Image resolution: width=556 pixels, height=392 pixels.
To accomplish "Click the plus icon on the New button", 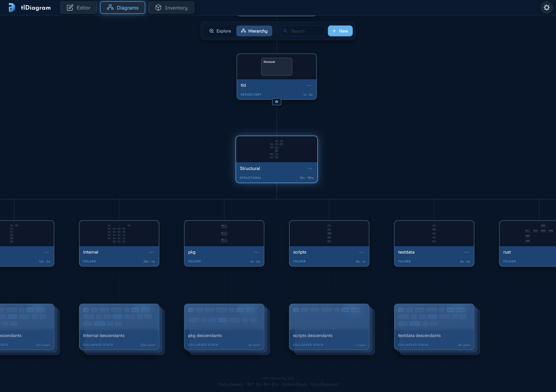I will click(334, 31).
